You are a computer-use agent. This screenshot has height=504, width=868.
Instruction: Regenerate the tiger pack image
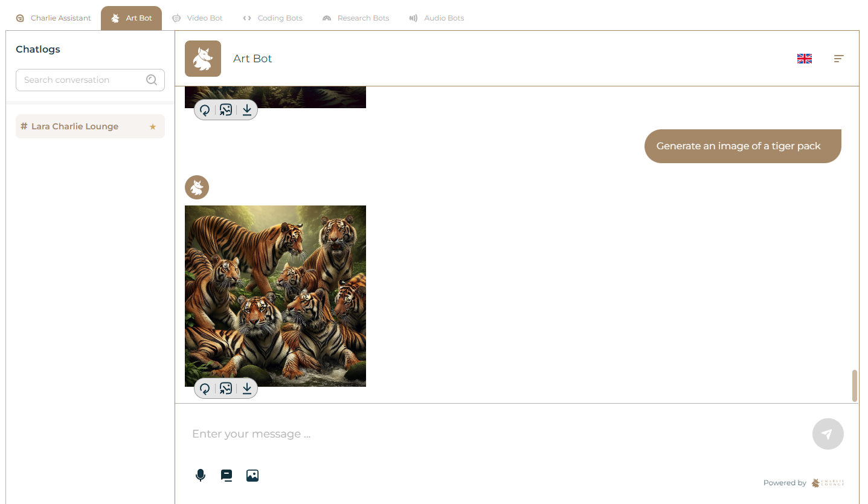pyautogui.click(x=205, y=389)
